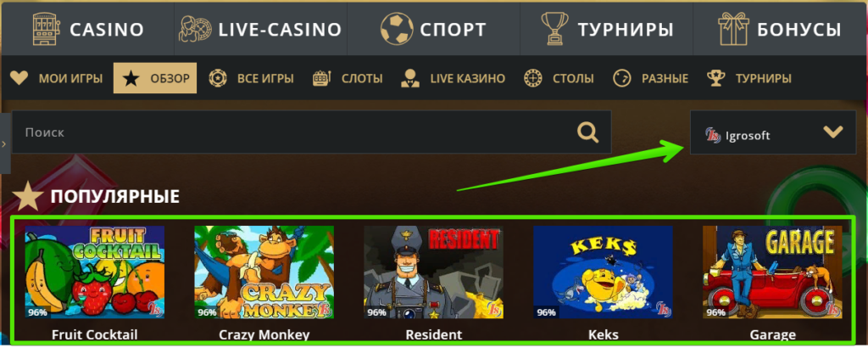Click the poker chip Все игры icon

218,78
